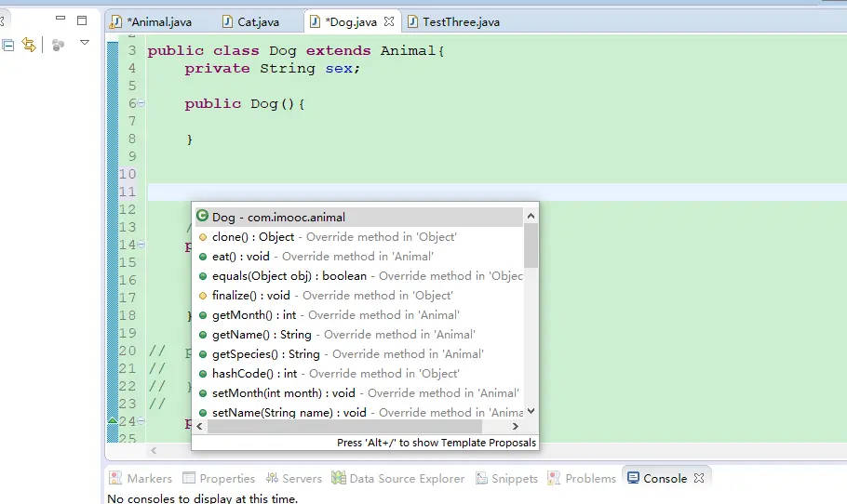Maximize the left package explorer panel
The width and height of the screenshot is (847, 504).
click(82, 20)
